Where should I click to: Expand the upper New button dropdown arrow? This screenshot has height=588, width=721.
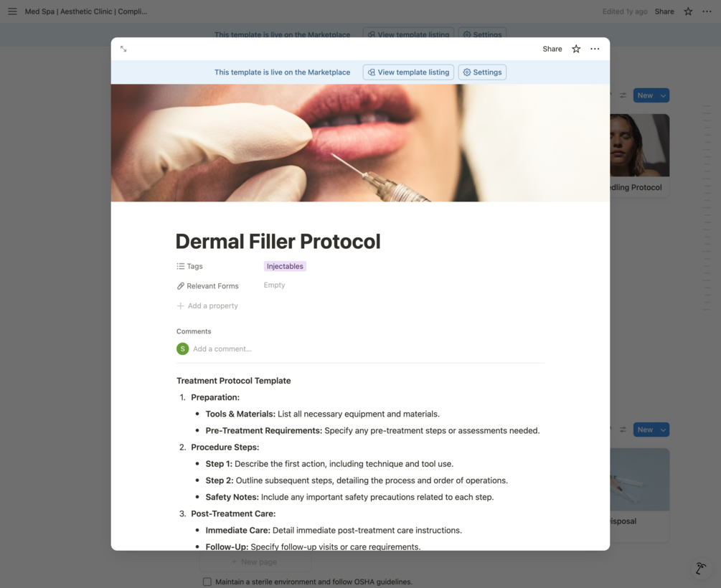tap(663, 95)
